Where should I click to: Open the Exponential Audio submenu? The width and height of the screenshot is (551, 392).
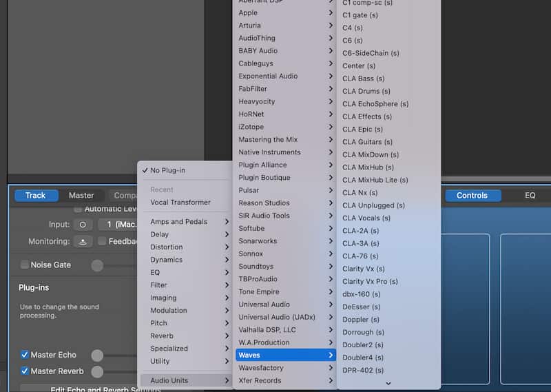click(x=285, y=76)
